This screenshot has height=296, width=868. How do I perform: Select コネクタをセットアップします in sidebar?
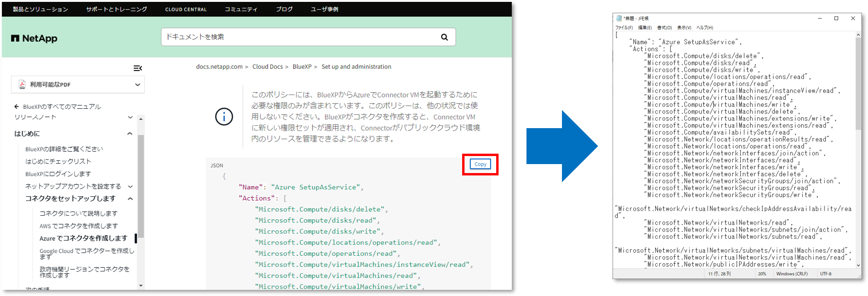tap(70, 199)
